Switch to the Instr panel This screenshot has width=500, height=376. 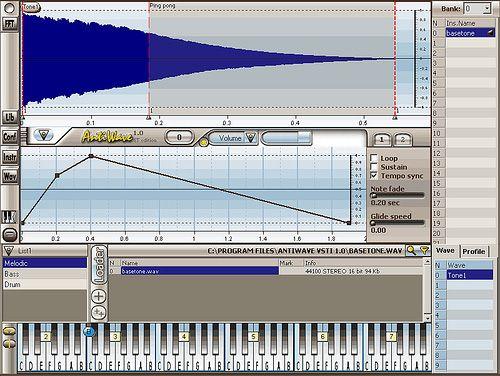9,157
